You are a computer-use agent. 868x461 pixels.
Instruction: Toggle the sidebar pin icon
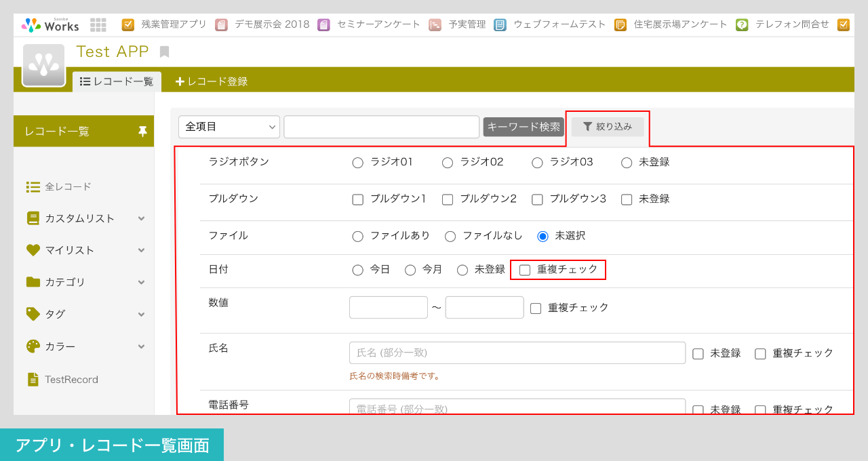[142, 132]
